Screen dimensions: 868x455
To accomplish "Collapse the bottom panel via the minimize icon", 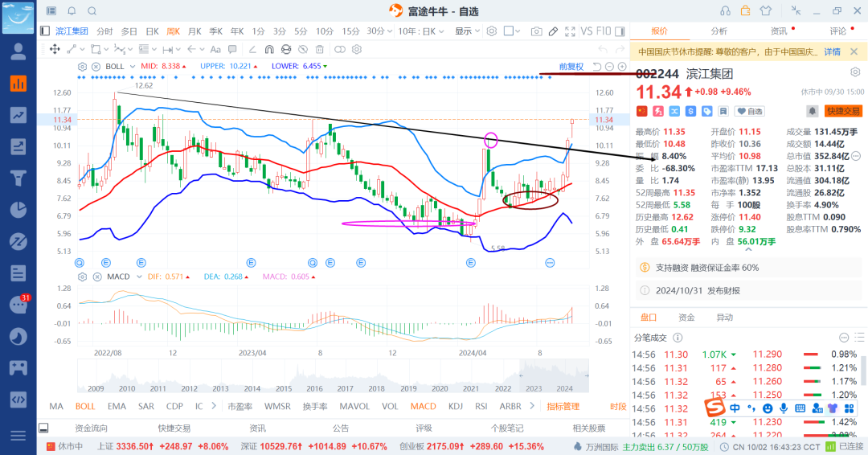I will pos(43,428).
